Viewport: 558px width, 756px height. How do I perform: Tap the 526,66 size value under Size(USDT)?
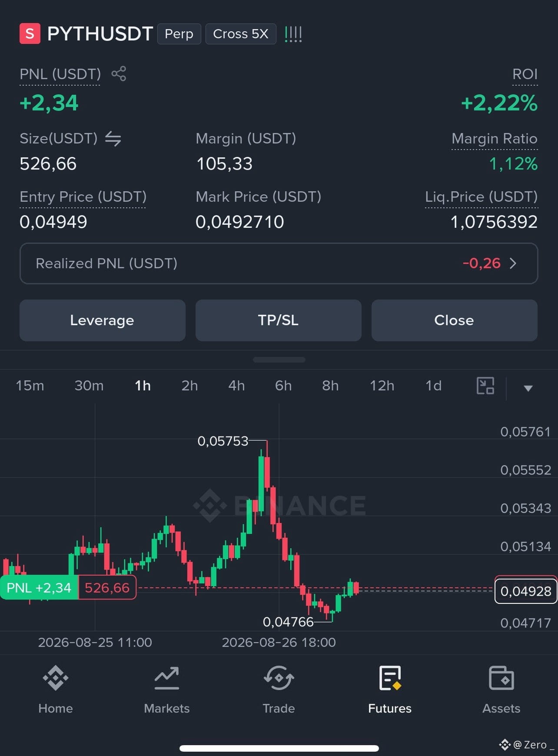pyautogui.click(x=48, y=164)
